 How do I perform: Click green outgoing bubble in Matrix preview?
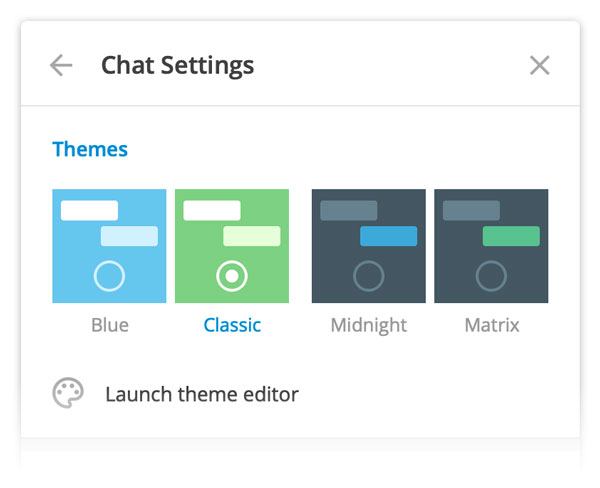click(511, 236)
